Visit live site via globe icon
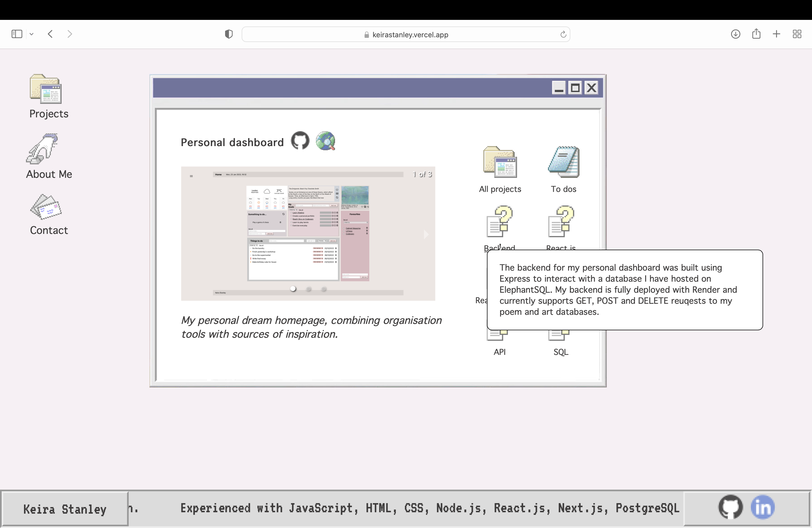This screenshot has height=528, width=812. coord(325,141)
